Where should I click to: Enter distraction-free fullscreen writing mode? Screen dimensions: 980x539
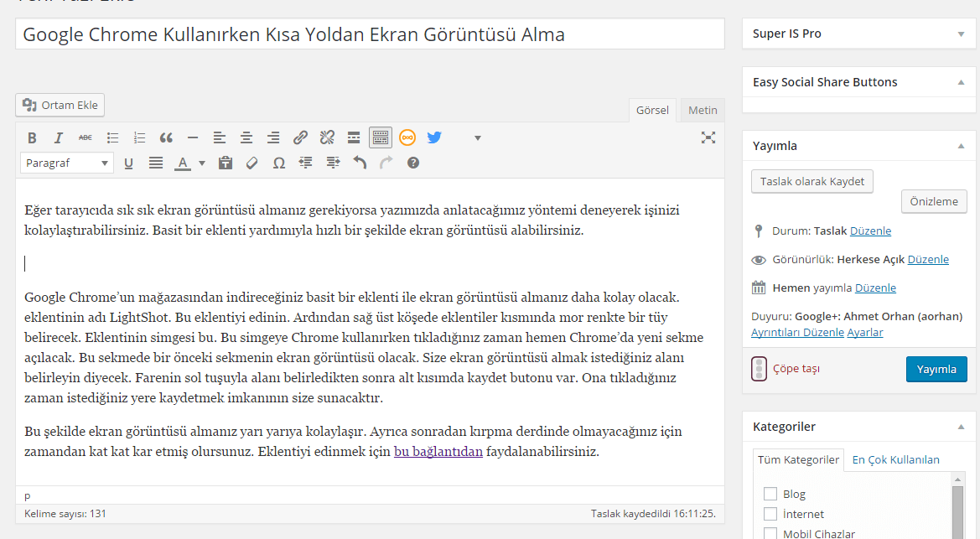click(x=708, y=137)
